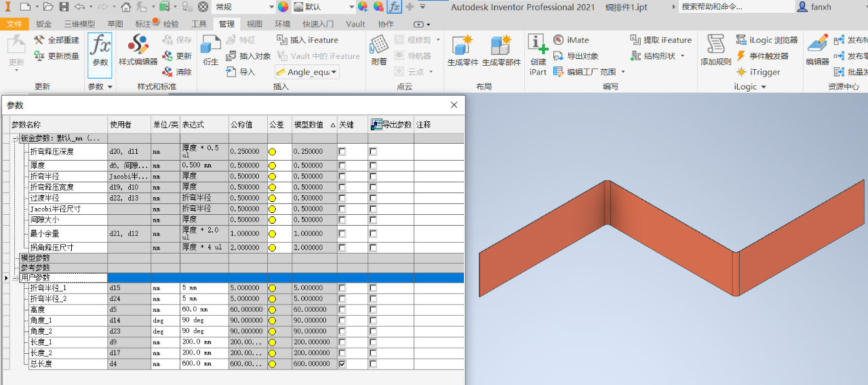
Task: Click 生成零件 make part tool
Action: 462,52
